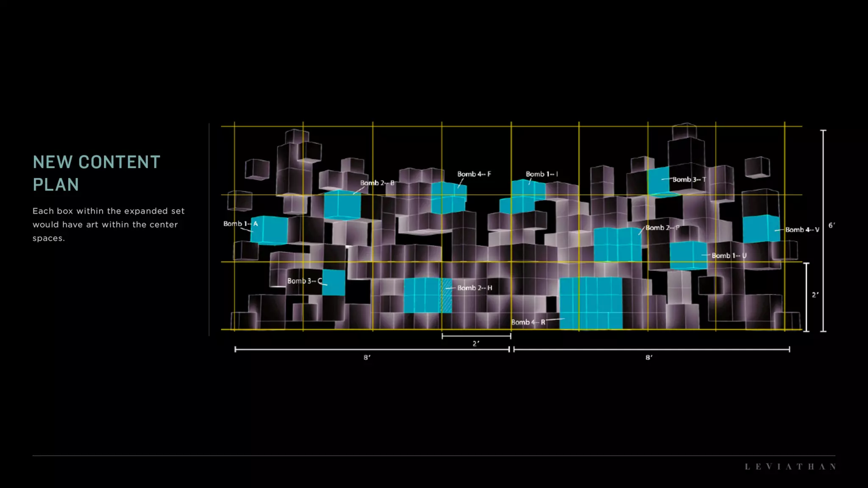This screenshot has height=488, width=868.
Task: Click the "Bomb 4-- V" label
Action: click(x=802, y=230)
